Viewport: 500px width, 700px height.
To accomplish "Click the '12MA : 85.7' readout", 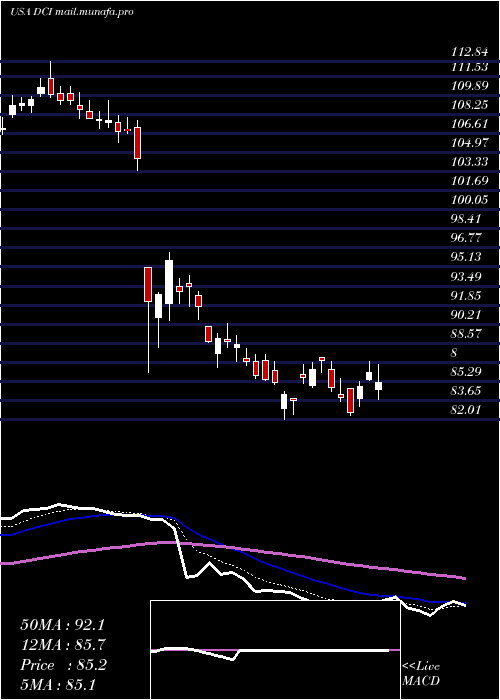I will (62, 645).
